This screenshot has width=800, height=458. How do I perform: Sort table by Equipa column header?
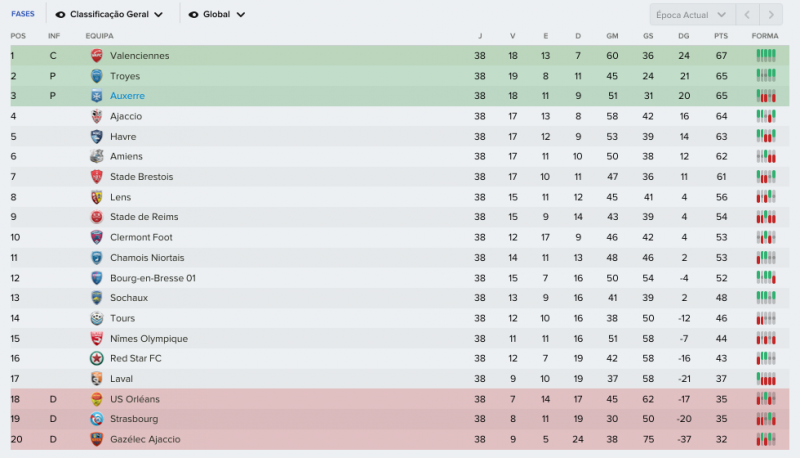click(99, 36)
